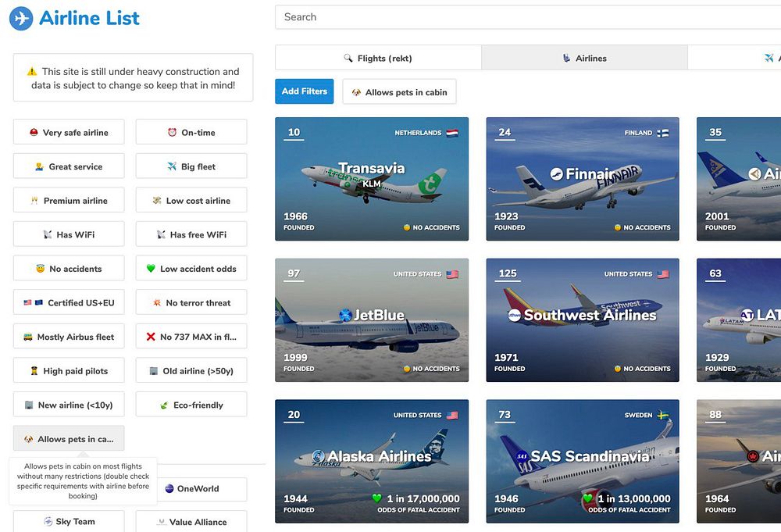Remove the Allows pets in cabin filter chip
Image resolution: width=781 pixels, height=532 pixels.
coord(399,91)
